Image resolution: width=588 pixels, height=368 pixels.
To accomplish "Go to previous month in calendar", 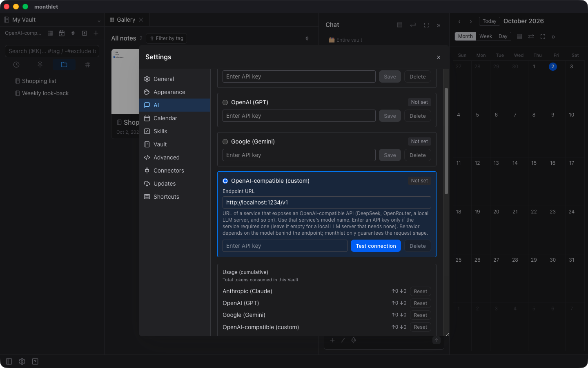I will 459,22.
